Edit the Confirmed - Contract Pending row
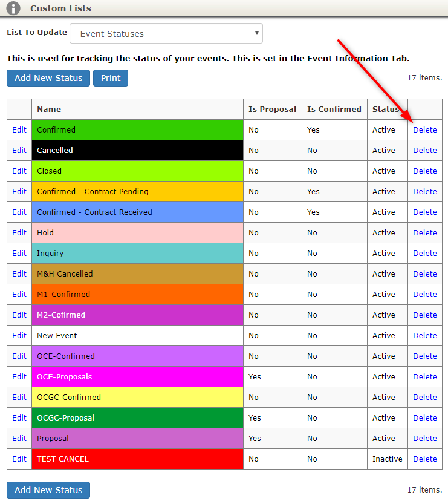 pyautogui.click(x=19, y=192)
